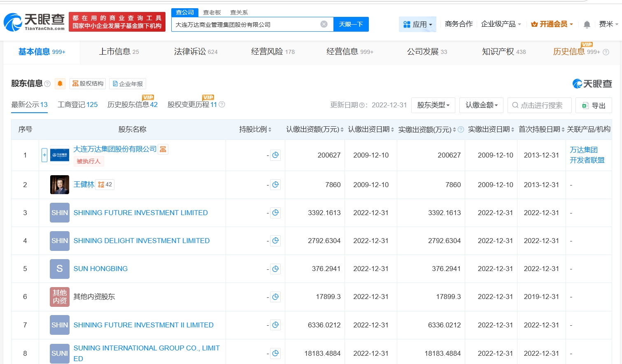Open the 历史信息 VIP tab

coord(576,52)
